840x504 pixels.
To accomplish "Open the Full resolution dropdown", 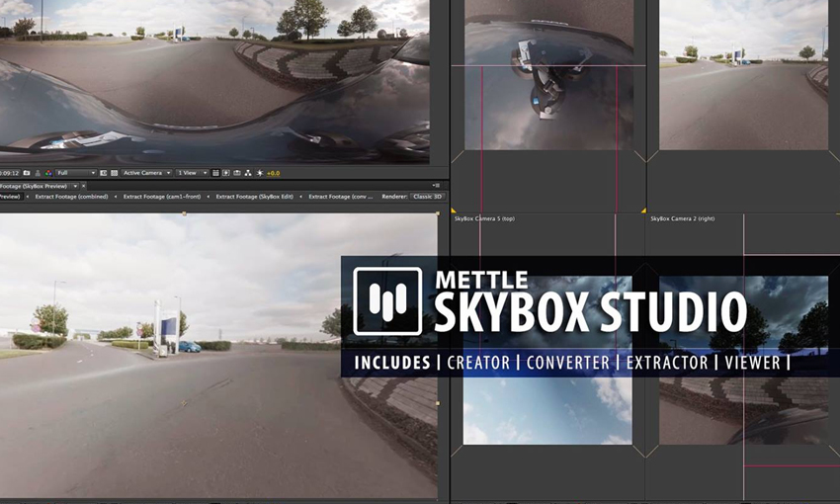I will tap(76, 173).
